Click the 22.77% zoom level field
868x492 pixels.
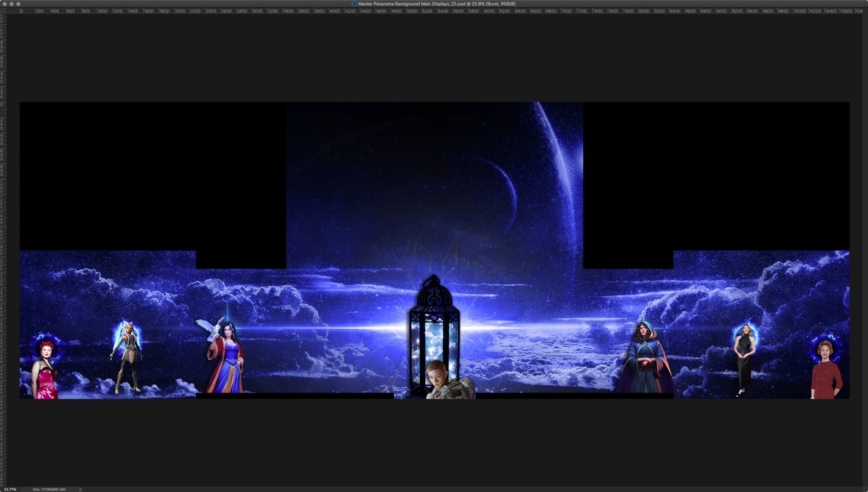pyautogui.click(x=10, y=489)
